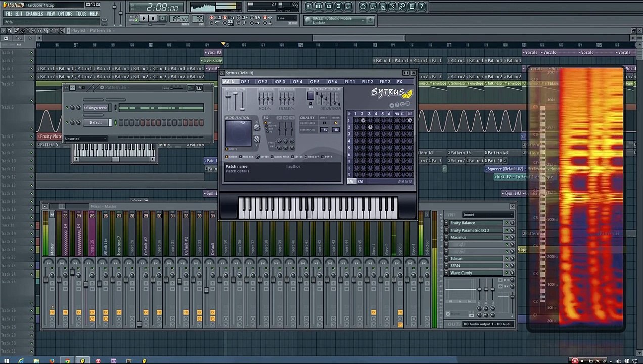Open Chrome from the taskbar

[67, 361]
